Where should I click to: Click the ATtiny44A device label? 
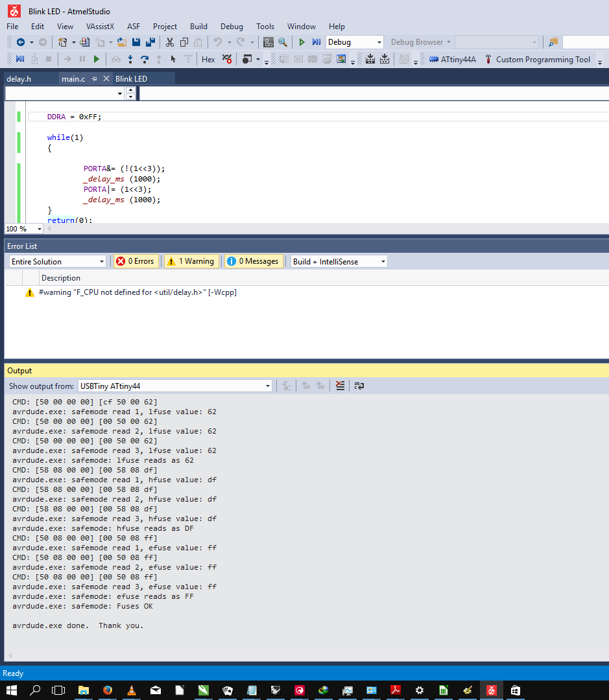tap(459, 60)
